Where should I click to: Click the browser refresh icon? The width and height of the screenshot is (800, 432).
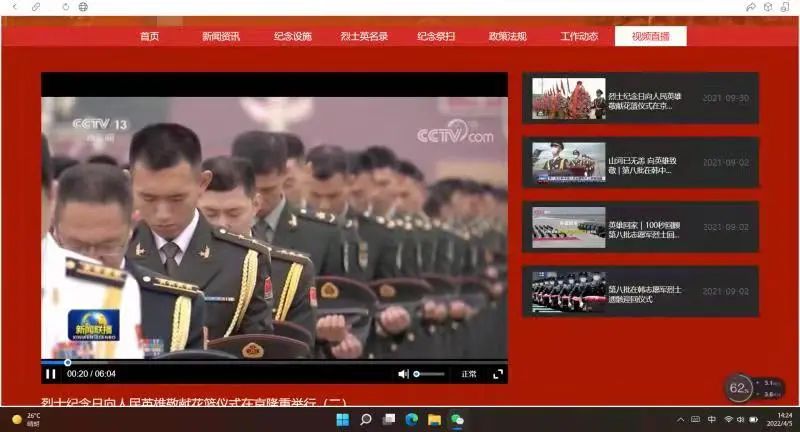(66, 7)
